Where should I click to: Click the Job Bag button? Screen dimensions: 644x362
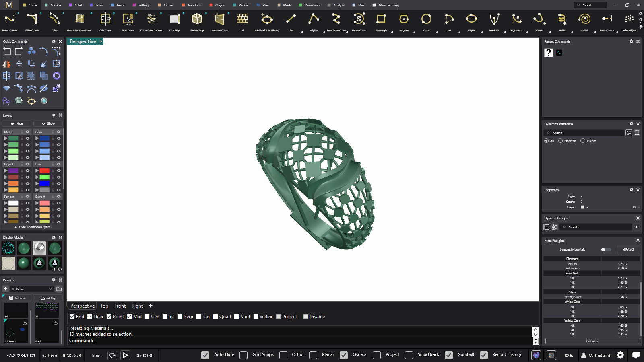[48, 298]
